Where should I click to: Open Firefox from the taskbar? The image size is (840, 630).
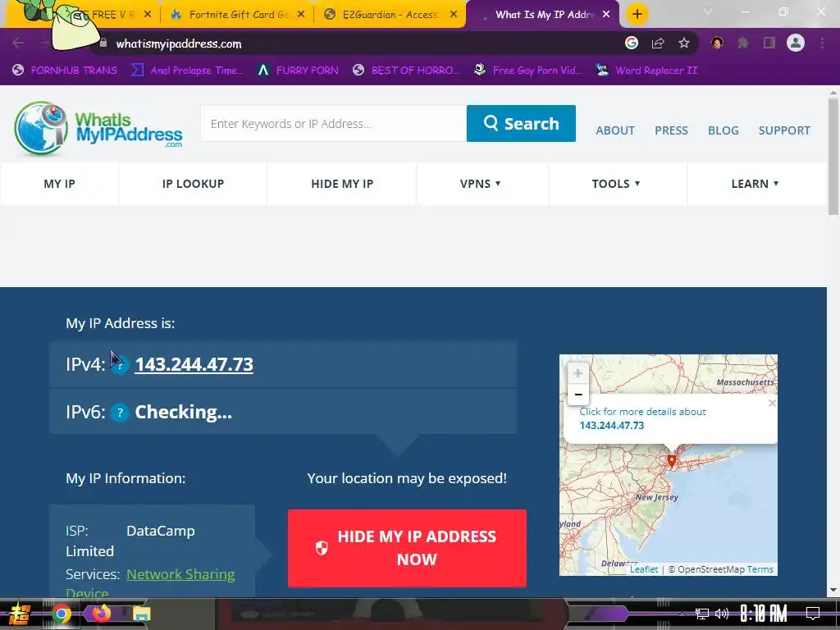pos(101,613)
